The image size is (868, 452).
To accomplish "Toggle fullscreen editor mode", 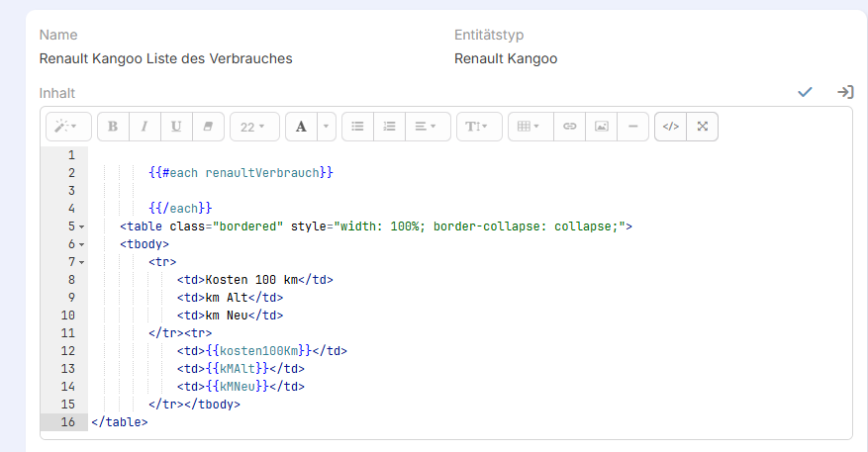I will (x=703, y=127).
